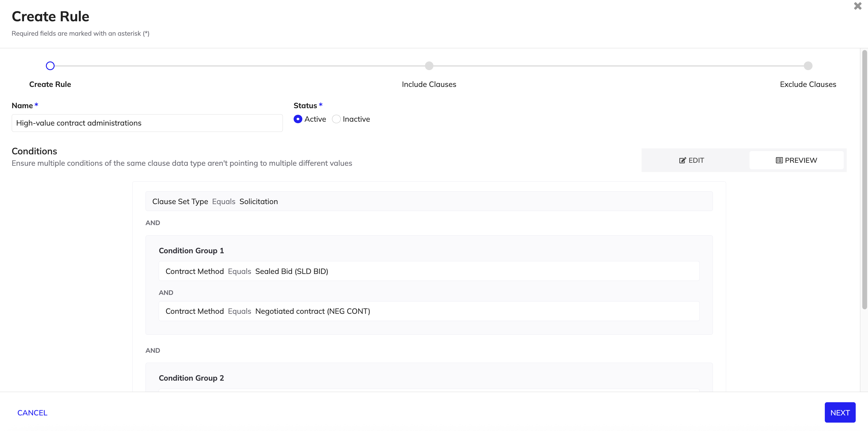Screen dimensions: 868x431
Task: Select the Negotiated contract (NEG CONT) condition row
Action: click(x=429, y=311)
